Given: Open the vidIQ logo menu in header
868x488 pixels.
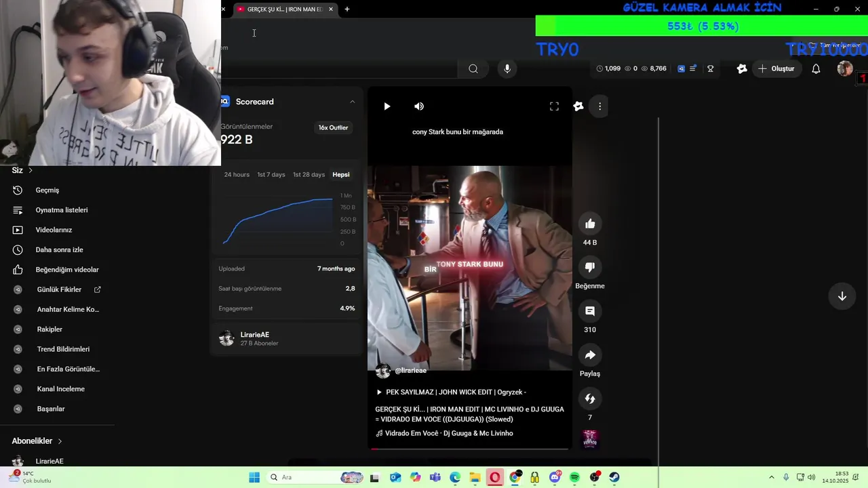Looking at the screenshot, I should [682, 68].
